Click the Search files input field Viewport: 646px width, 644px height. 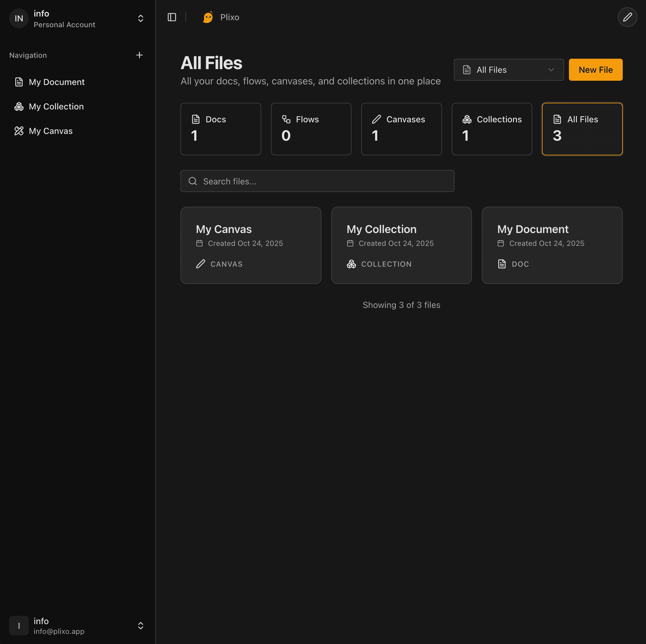pyautogui.click(x=317, y=181)
